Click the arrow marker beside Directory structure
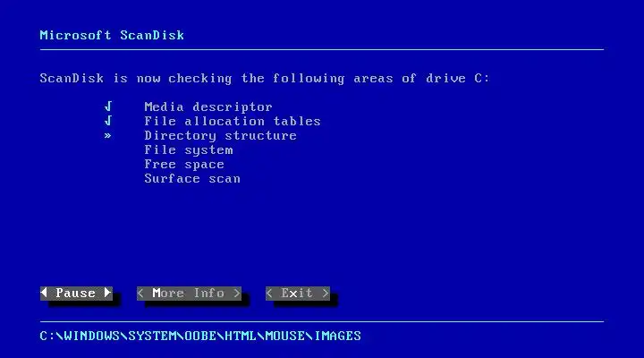This screenshot has height=358, width=644. (x=107, y=136)
